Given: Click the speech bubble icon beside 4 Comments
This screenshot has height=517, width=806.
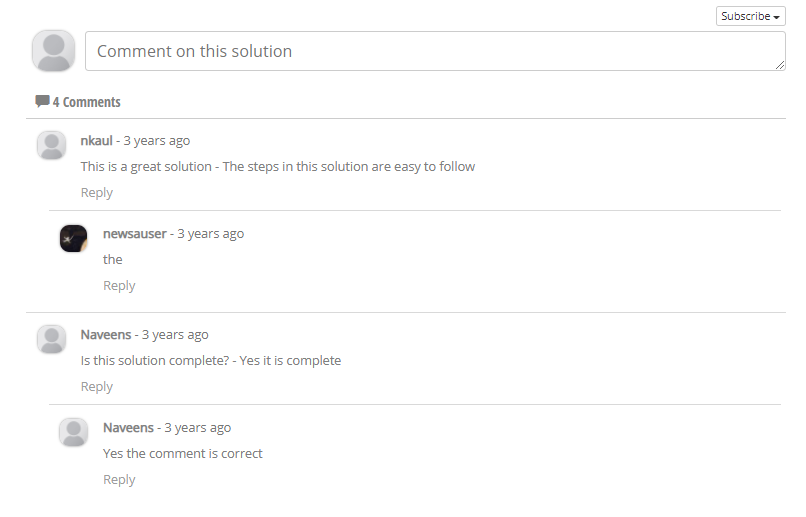Looking at the screenshot, I should pos(42,101).
